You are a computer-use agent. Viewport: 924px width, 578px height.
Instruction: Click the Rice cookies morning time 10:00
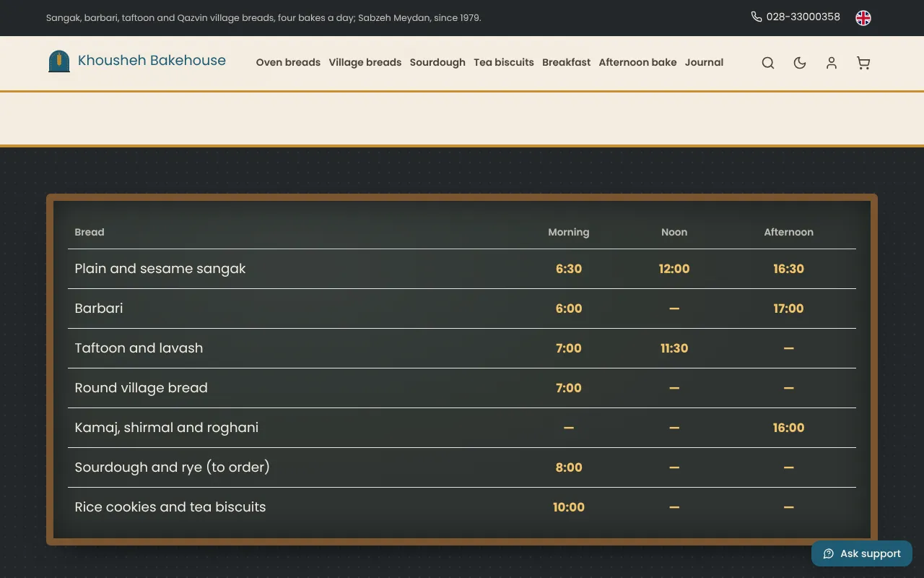[x=569, y=507]
